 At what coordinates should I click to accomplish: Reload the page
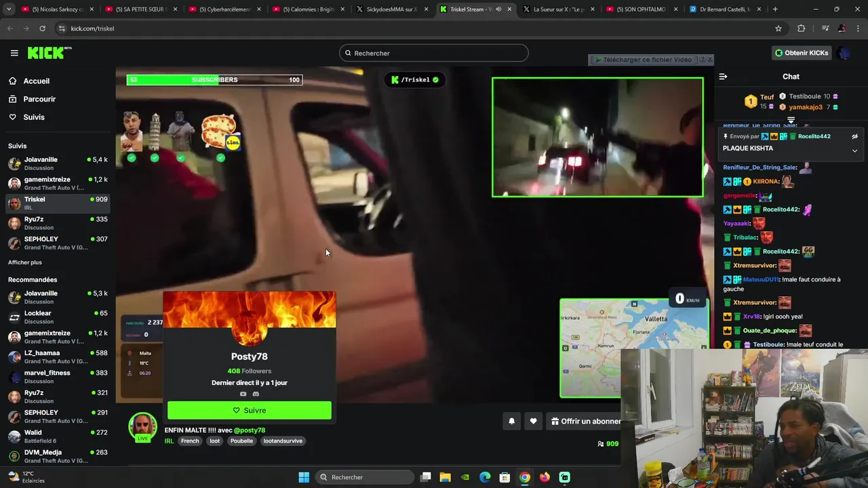pyautogui.click(x=42, y=28)
